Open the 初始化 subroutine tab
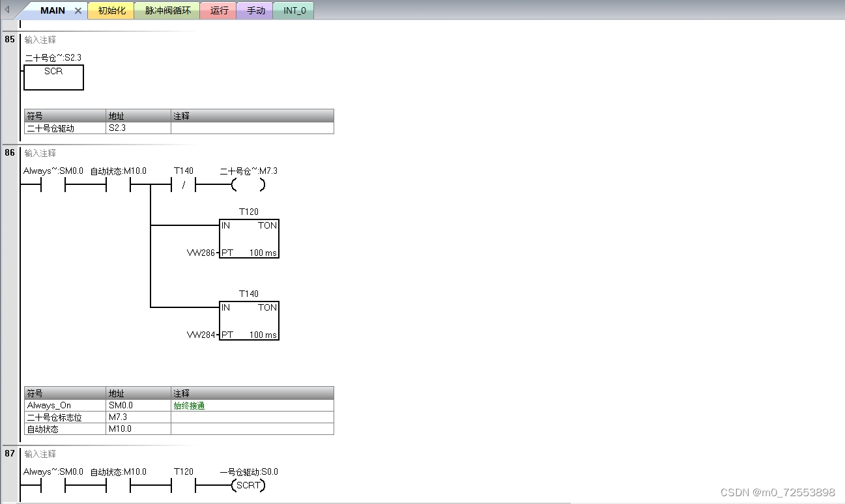This screenshot has width=845, height=504. tap(111, 10)
